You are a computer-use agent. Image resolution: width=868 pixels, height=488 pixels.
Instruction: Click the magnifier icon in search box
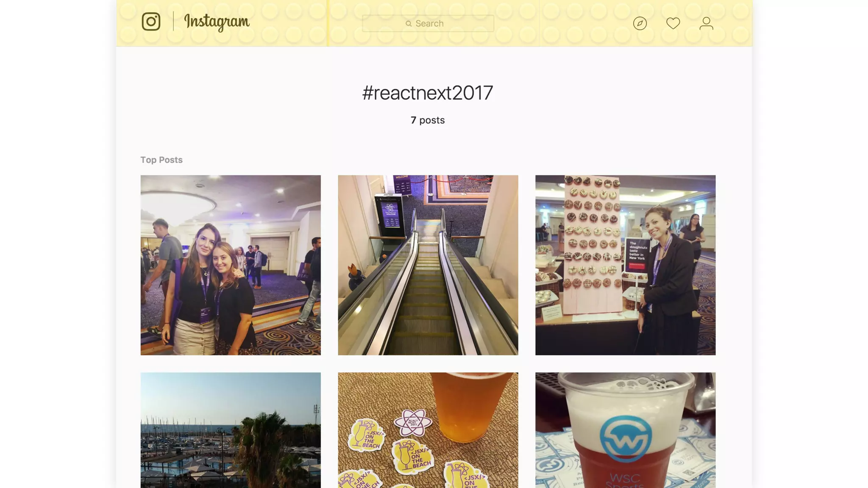(409, 24)
